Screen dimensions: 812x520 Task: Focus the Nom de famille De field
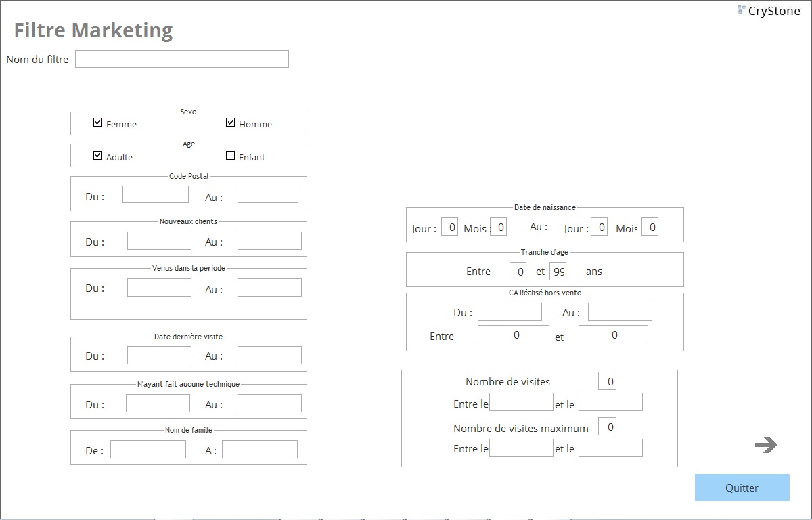[x=148, y=449]
